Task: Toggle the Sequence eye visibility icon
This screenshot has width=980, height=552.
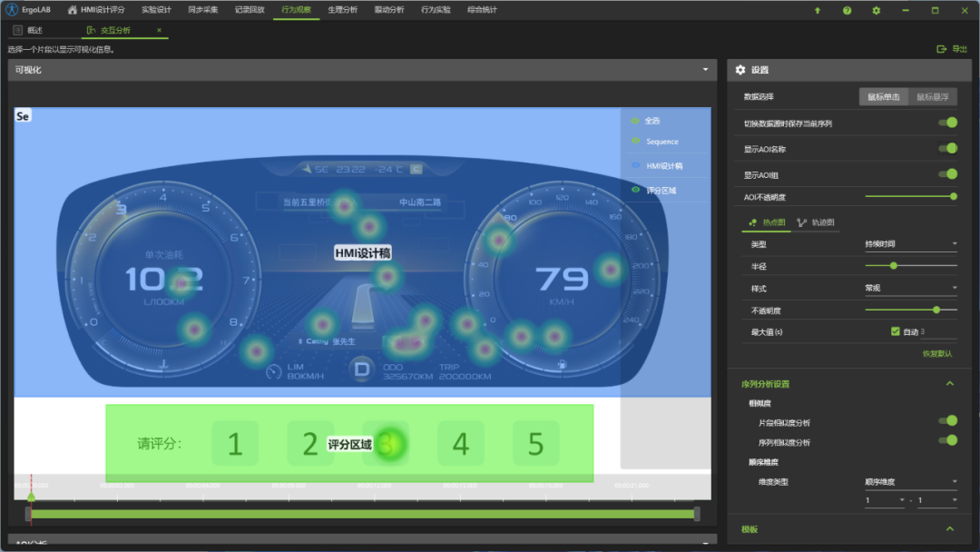Action: tap(635, 142)
